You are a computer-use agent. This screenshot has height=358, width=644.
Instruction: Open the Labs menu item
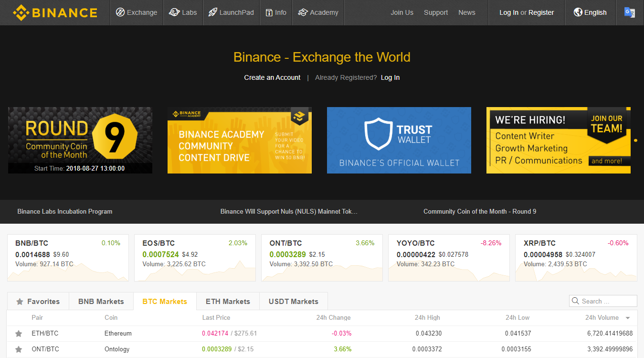(x=183, y=12)
